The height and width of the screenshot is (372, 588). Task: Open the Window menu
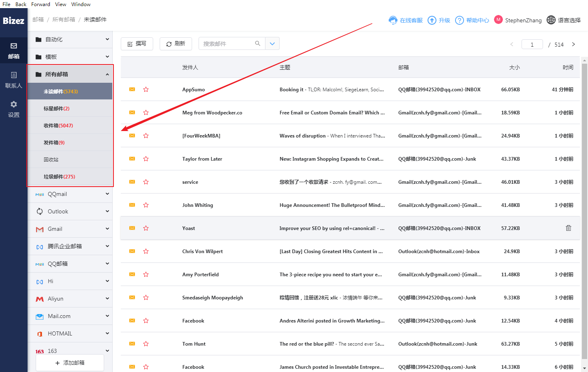(x=81, y=4)
